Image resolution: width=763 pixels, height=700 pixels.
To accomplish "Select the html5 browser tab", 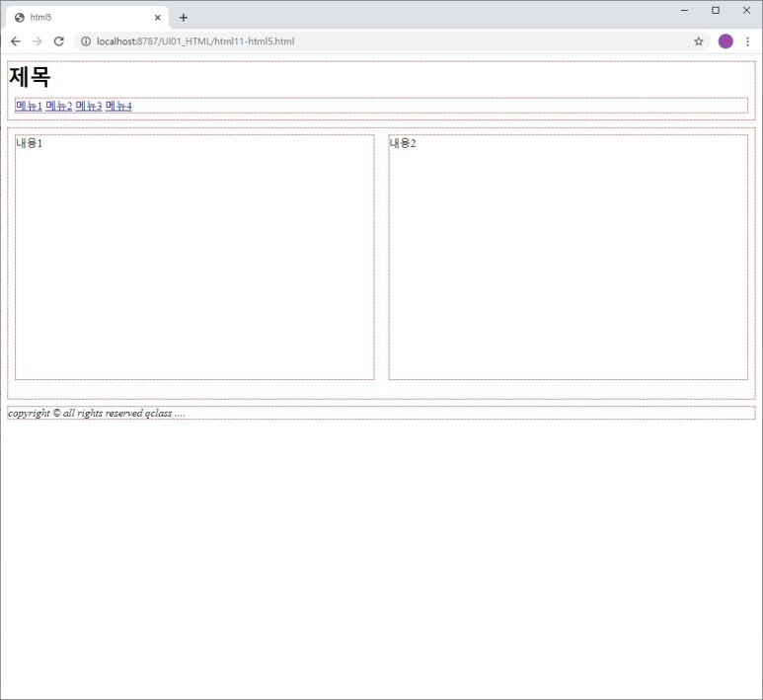I will pos(88,18).
